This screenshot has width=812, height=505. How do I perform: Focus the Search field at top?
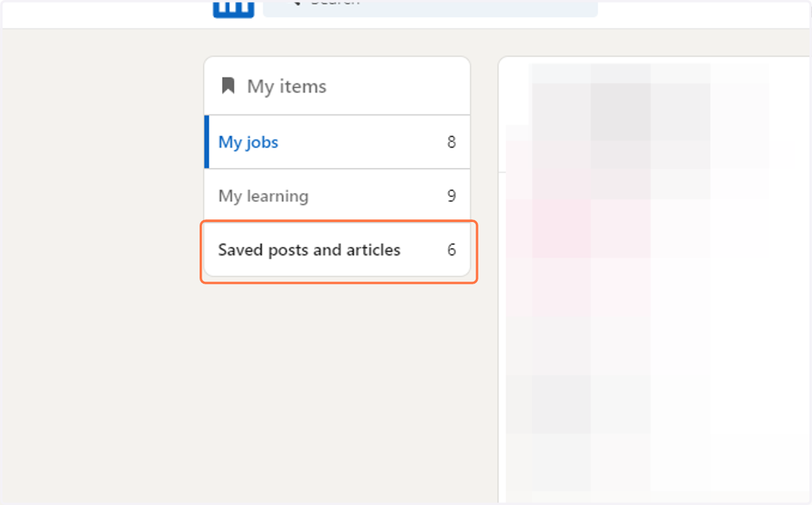click(x=430, y=7)
